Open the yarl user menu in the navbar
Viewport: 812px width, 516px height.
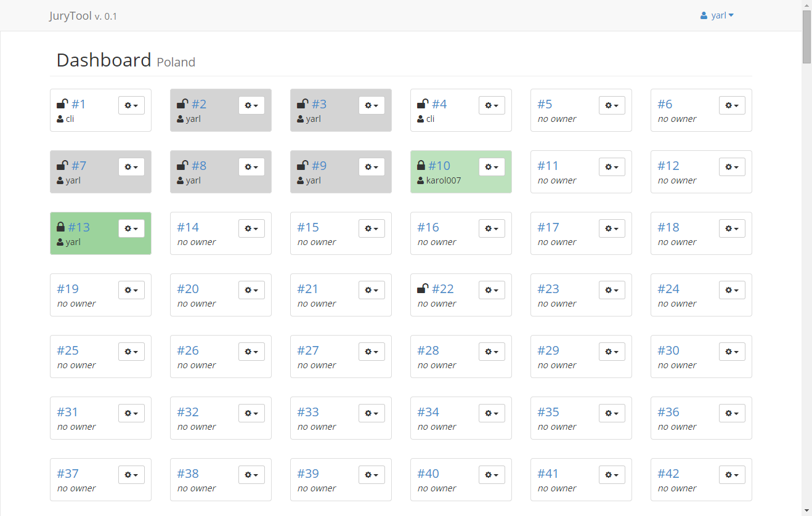coord(717,15)
